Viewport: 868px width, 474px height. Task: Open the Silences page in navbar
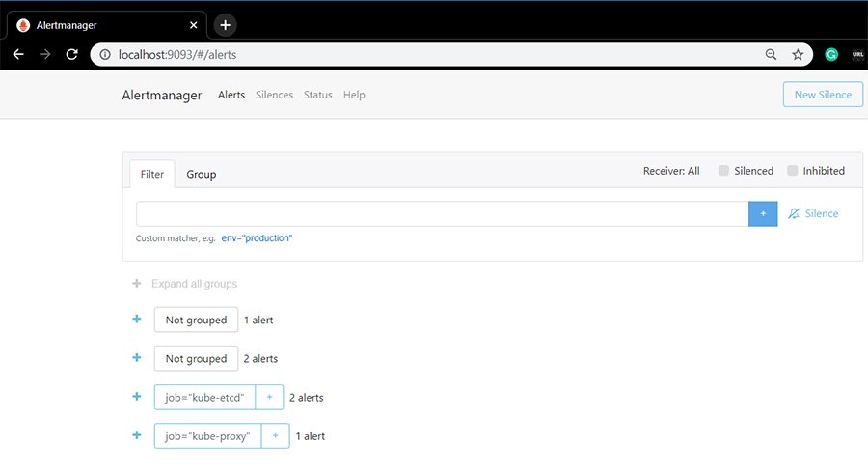pyautogui.click(x=274, y=95)
